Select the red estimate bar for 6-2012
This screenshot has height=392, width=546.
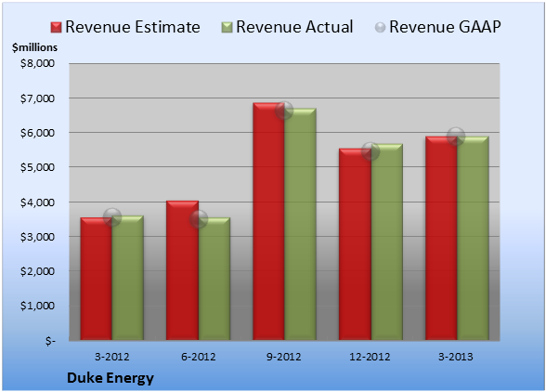pos(182,270)
